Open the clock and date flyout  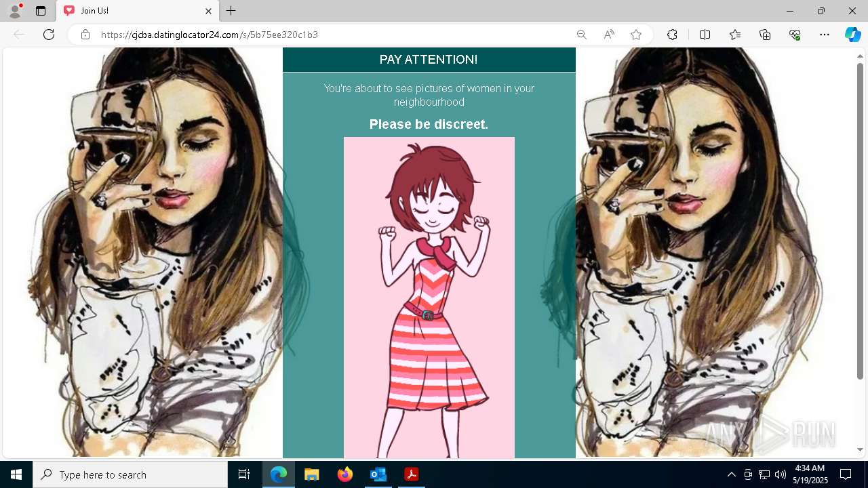(x=810, y=474)
